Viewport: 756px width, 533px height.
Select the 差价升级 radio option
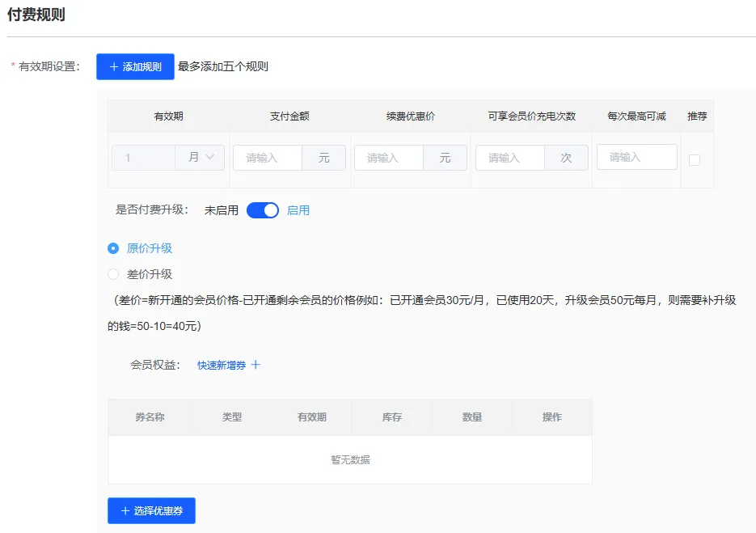[113, 273]
